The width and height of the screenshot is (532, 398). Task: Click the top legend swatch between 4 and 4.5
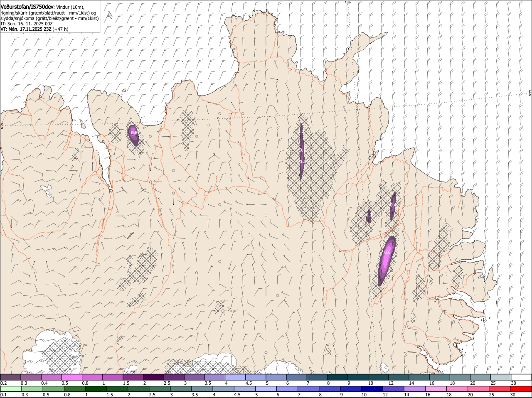click(x=235, y=377)
